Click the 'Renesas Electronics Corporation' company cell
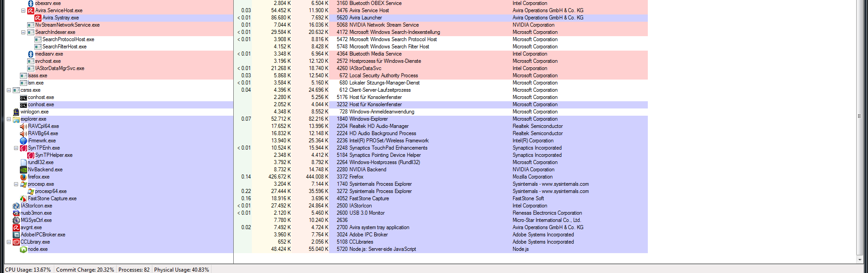 click(x=547, y=213)
